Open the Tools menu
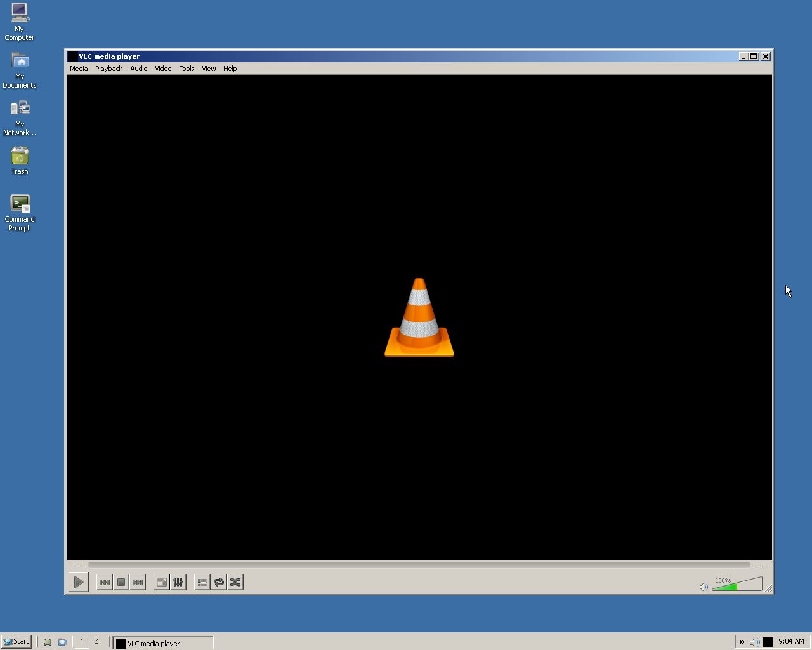The height and width of the screenshot is (650, 812). click(x=186, y=69)
